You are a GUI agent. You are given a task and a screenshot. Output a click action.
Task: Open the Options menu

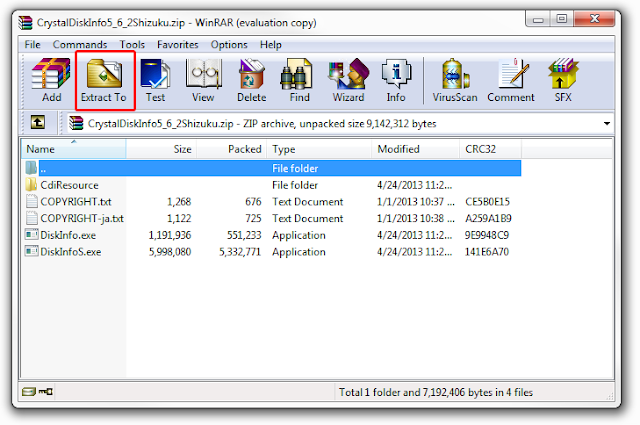pos(229,45)
